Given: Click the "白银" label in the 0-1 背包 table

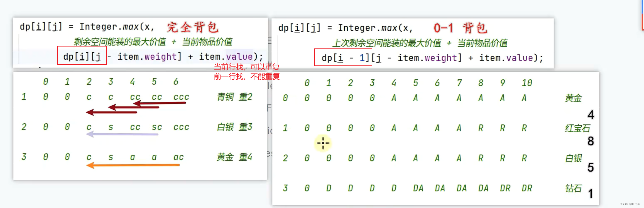Looking at the screenshot, I should tap(573, 158).
